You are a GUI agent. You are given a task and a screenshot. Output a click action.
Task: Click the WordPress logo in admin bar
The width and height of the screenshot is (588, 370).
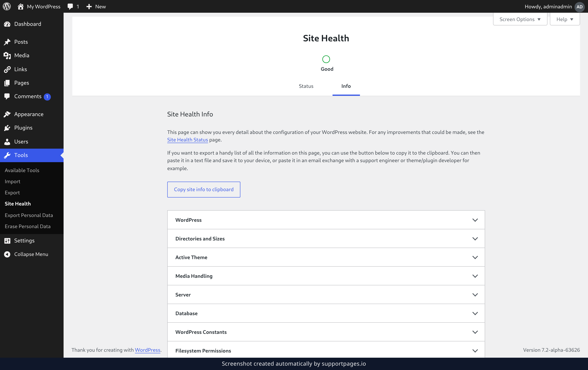point(7,6)
